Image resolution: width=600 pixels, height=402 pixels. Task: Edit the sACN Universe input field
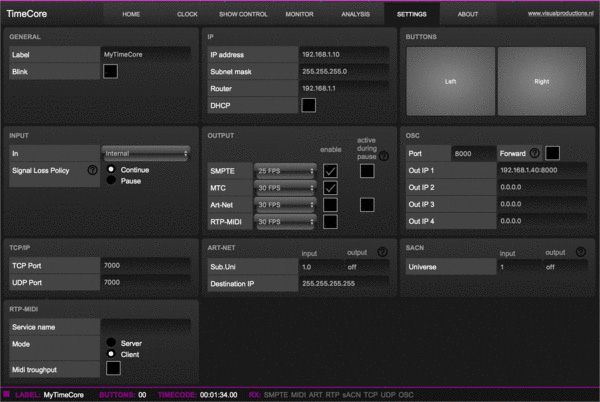coord(519,267)
